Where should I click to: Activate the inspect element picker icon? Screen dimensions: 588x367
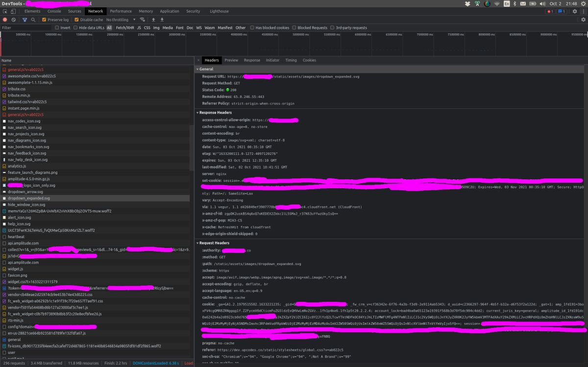(x=5, y=11)
